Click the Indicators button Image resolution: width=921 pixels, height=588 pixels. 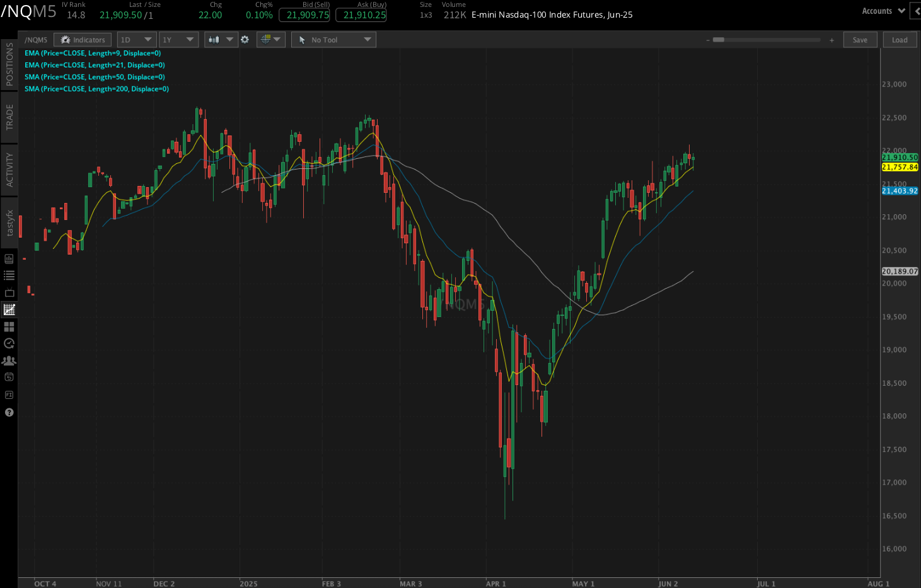[x=82, y=39]
